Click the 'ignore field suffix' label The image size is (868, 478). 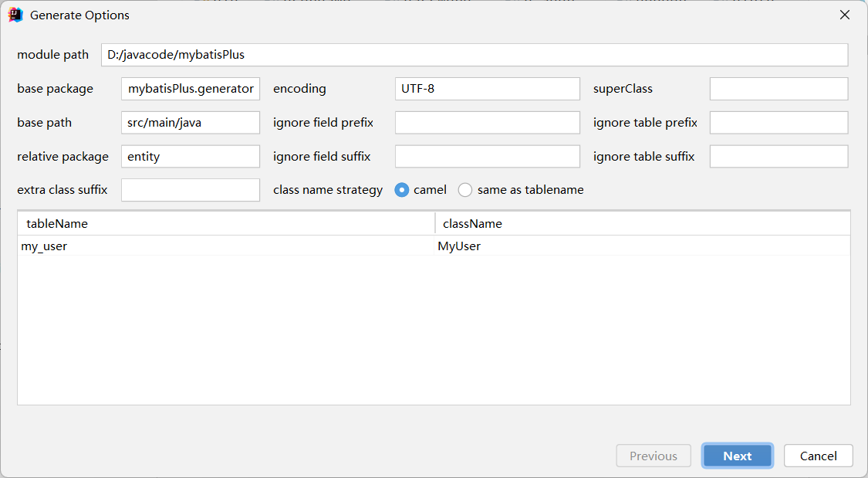point(322,156)
